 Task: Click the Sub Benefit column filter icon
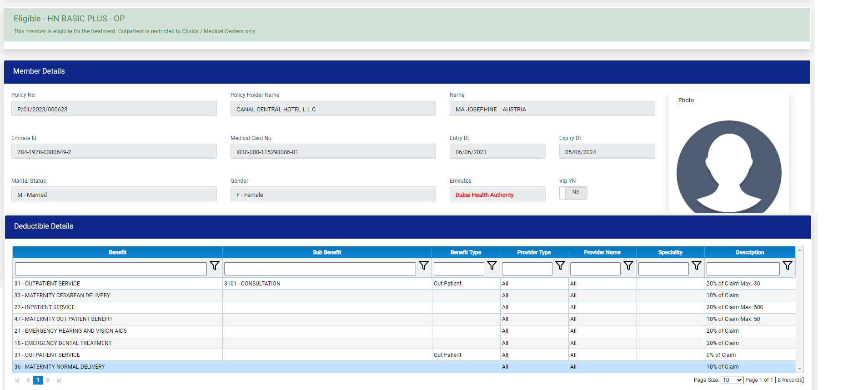click(x=423, y=265)
